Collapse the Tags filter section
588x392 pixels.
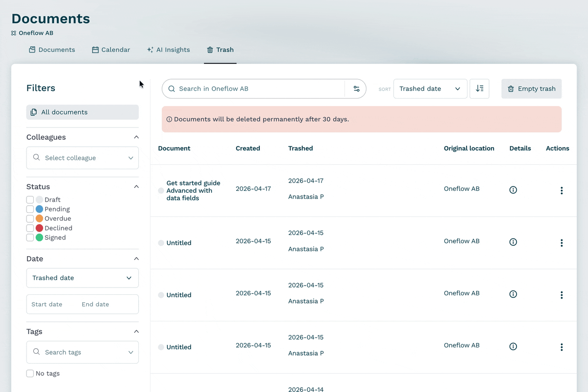click(x=136, y=332)
